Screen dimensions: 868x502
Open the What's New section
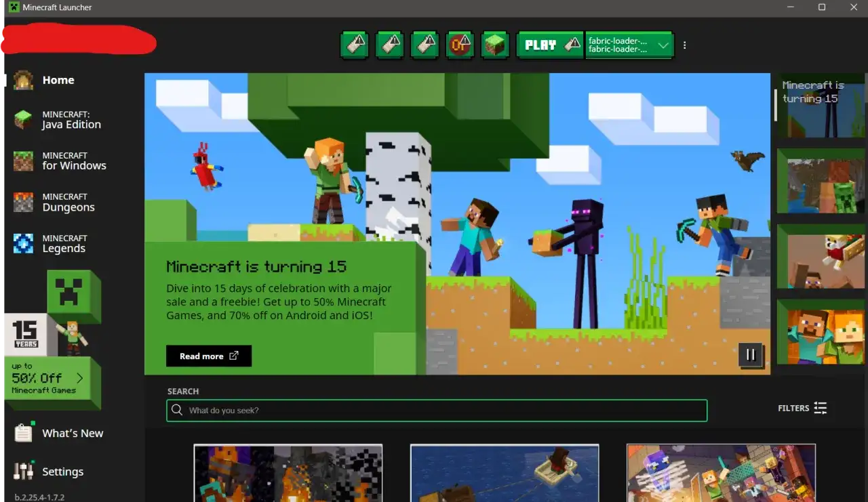point(59,434)
